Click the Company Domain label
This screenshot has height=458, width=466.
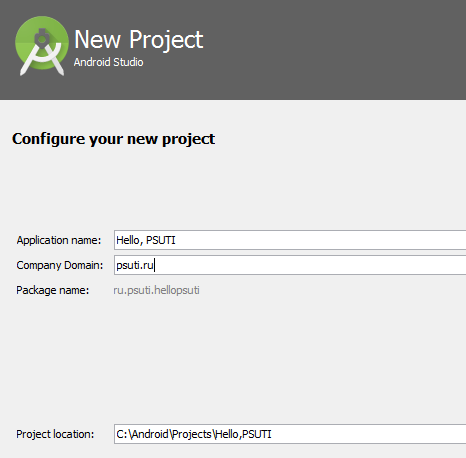pyautogui.click(x=60, y=265)
